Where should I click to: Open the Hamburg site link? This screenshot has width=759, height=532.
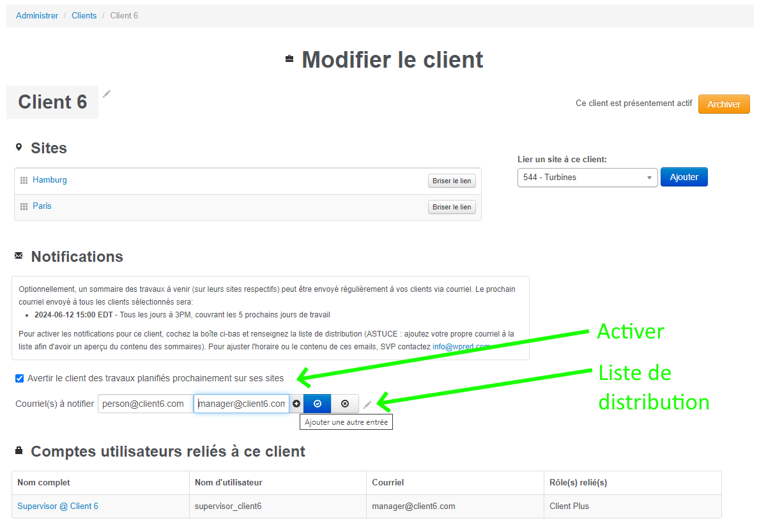[x=50, y=179]
